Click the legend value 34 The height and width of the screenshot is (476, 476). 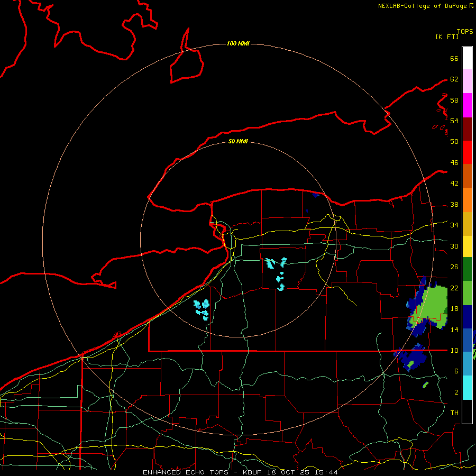pyautogui.click(x=454, y=225)
